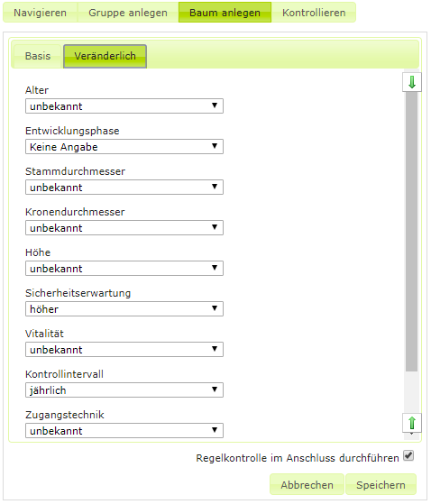Open the Kontrollintervall dropdown
Screen dimensions: 431x504
[124, 389]
